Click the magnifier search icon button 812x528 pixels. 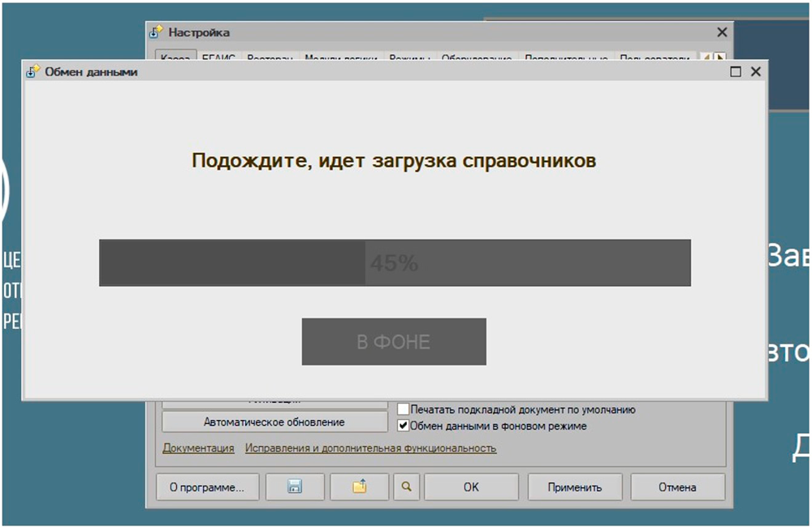coord(406,487)
